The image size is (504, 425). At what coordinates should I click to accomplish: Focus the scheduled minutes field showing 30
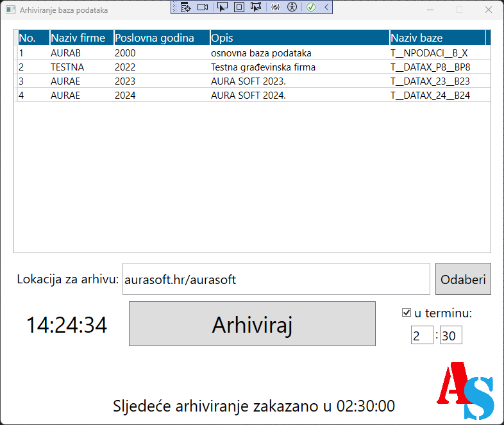click(x=451, y=336)
